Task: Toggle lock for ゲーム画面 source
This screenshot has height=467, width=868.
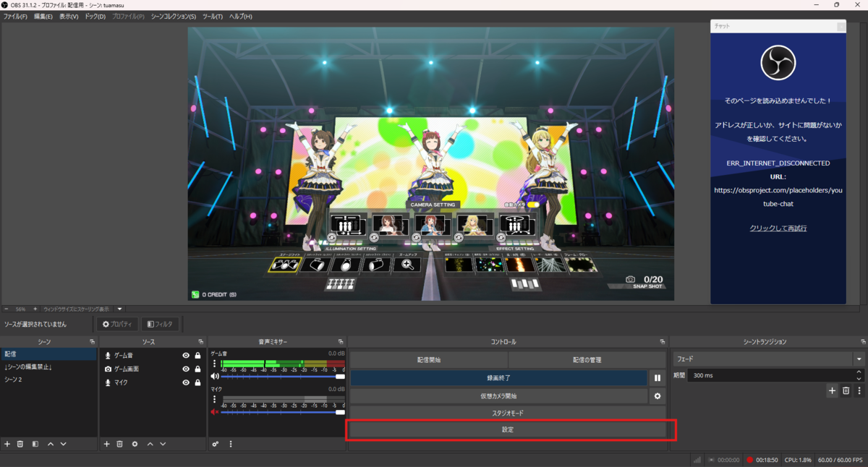Action: 197,369
